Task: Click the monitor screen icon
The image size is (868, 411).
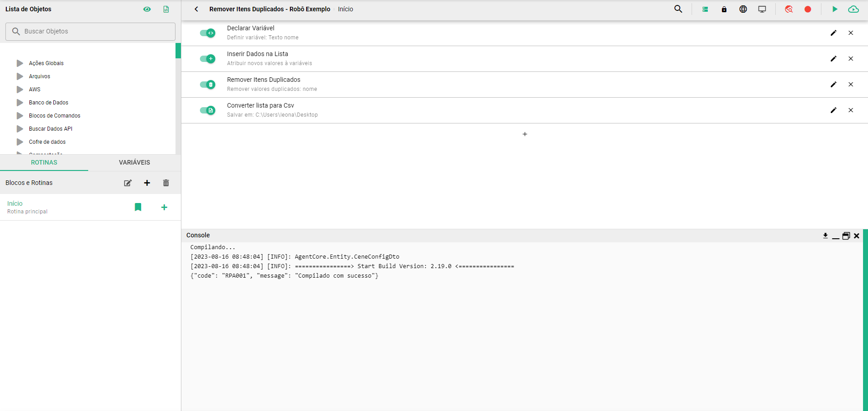Action: point(762,9)
